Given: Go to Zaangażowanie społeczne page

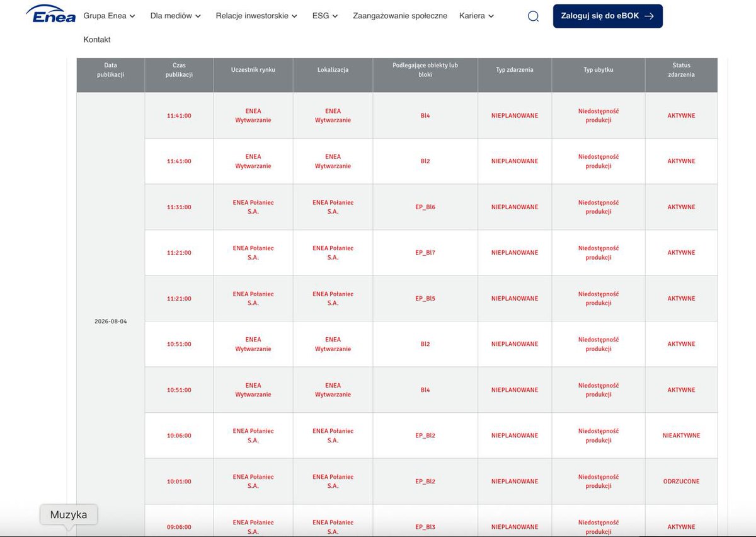Looking at the screenshot, I should [400, 16].
